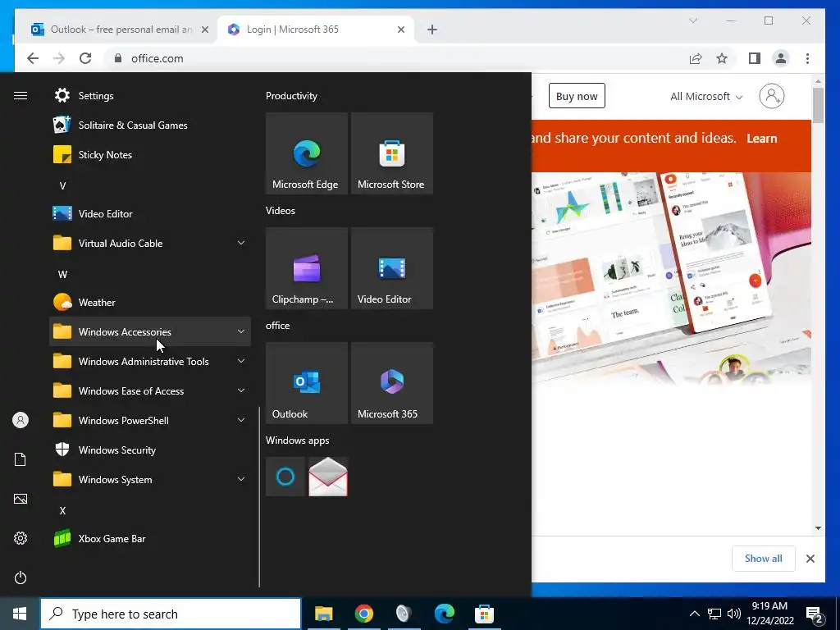Click the Learn link in banner
The height and width of the screenshot is (630, 840).
[761, 139]
